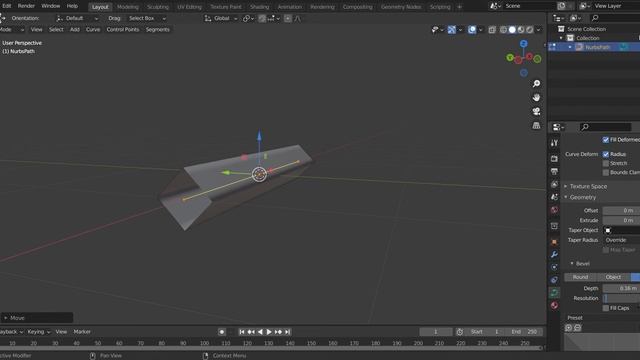Click use preview range clock icon
640x360 pixels.
pyautogui.click(x=460, y=332)
